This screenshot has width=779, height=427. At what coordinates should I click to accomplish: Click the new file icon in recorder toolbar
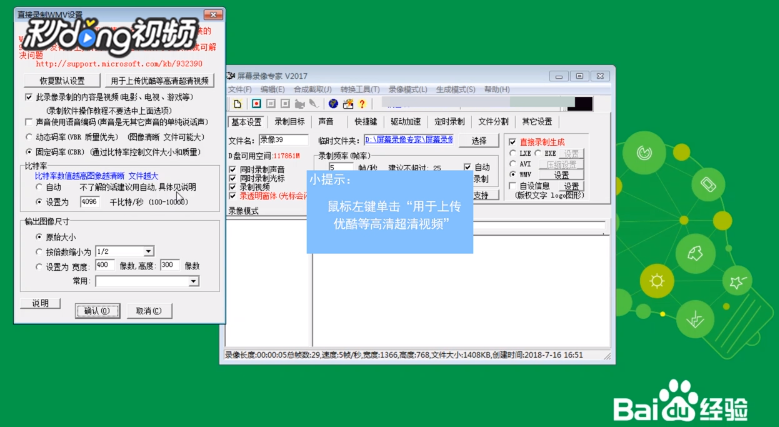[237, 103]
